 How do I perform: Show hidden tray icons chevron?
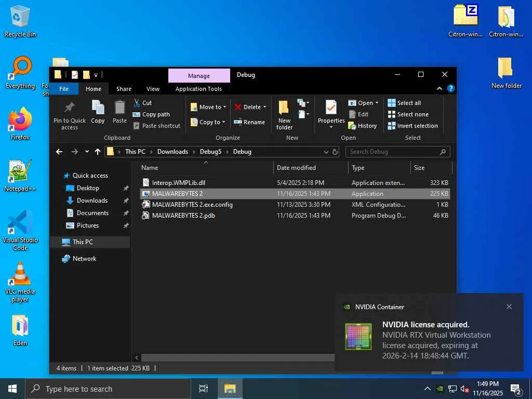tap(428, 389)
